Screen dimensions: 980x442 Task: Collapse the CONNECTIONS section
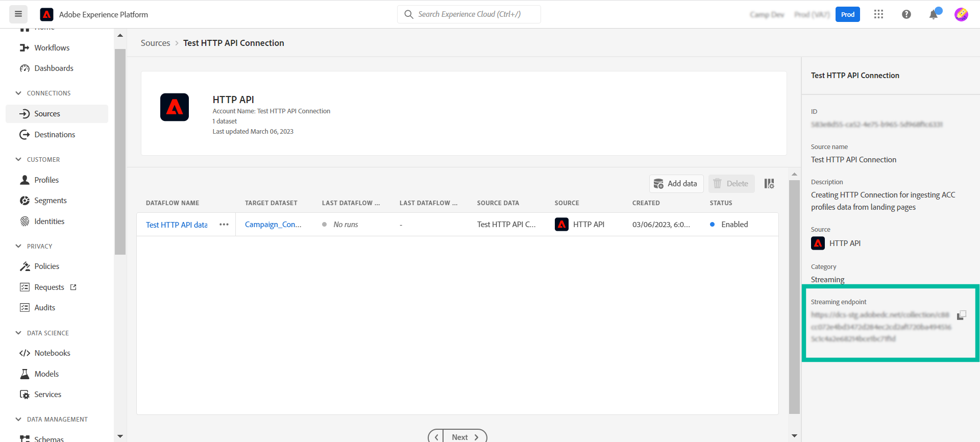tap(18, 93)
